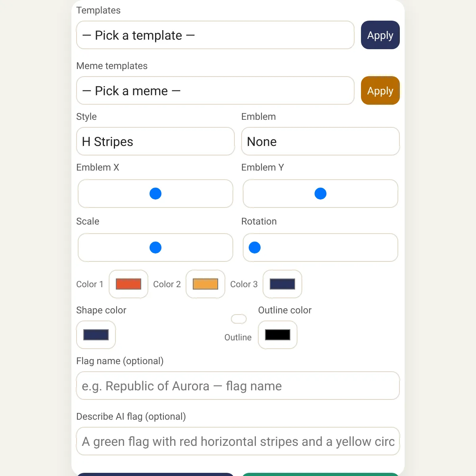Open the Pick a meme dropdown
This screenshot has height=476, width=476.
click(215, 90)
